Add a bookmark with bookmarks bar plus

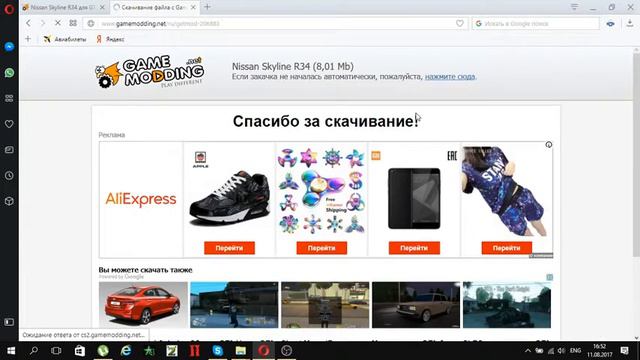point(28,39)
